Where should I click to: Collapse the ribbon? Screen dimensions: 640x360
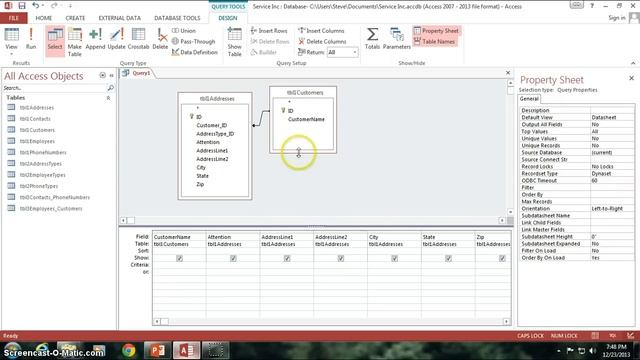tap(633, 63)
